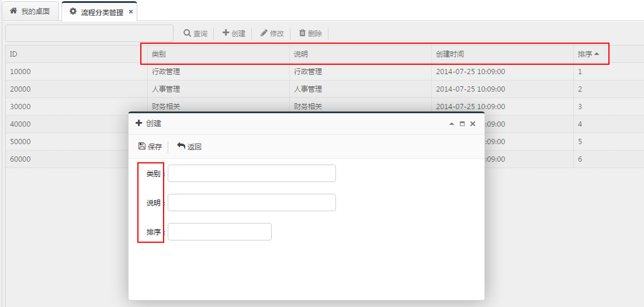Click the 创建 toolbar button
Image resolution: width=644 pixels, height=307 pixels.
tap(234, 33)
